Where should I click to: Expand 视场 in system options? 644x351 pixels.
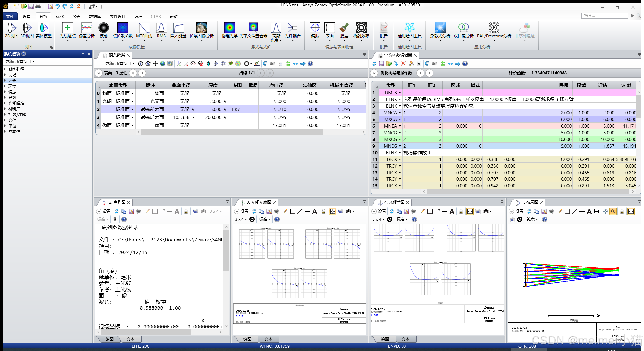click(5, 75)
